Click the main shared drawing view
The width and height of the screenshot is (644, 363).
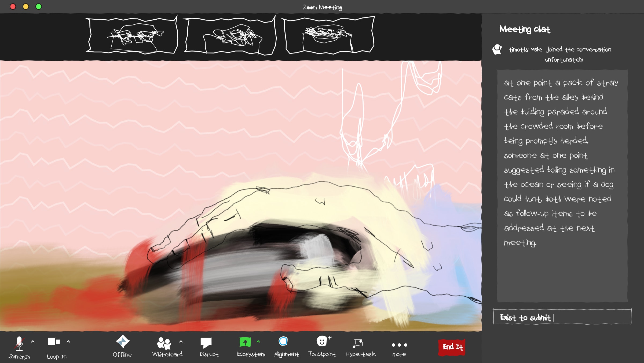(241, 196)
